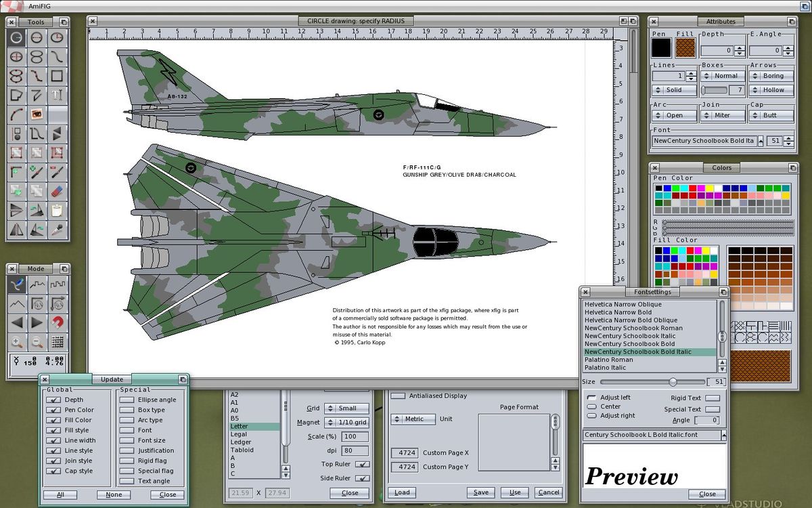Open the Miter join style dropdown
Image resolution: width=812 pixels, height=508 pixels.
click(x=723, y=115)
